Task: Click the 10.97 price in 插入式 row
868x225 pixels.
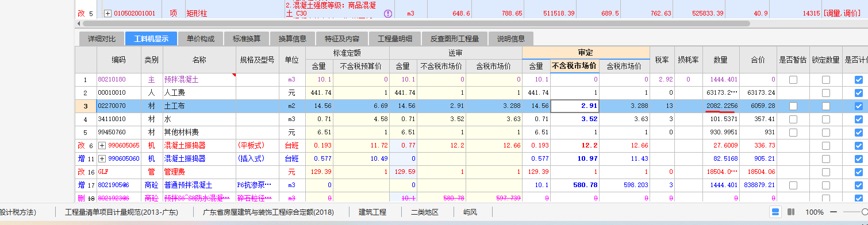Action: pos(574,158)
